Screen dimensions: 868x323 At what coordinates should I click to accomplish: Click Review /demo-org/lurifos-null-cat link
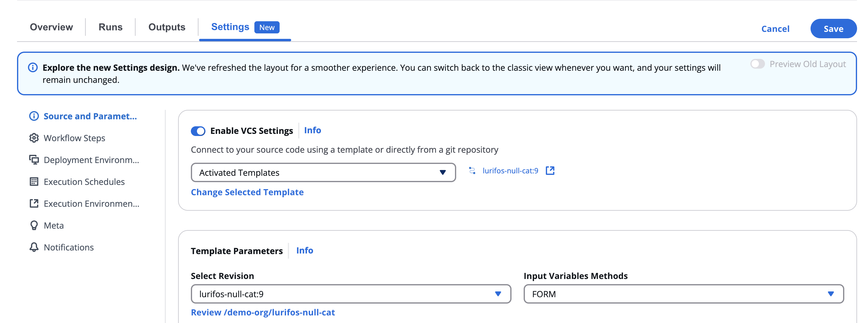pyautogui.click(x=263, y=312)
